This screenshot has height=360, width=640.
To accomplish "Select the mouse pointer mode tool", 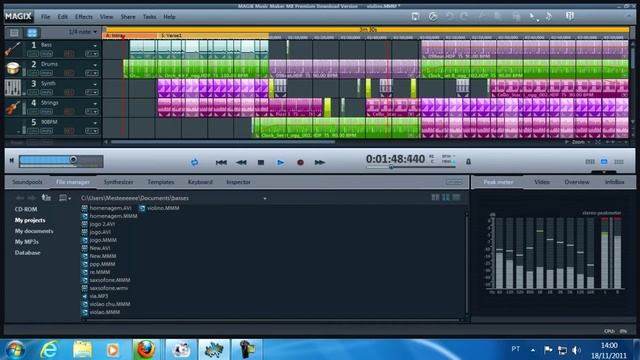I will tap(533, 17).
